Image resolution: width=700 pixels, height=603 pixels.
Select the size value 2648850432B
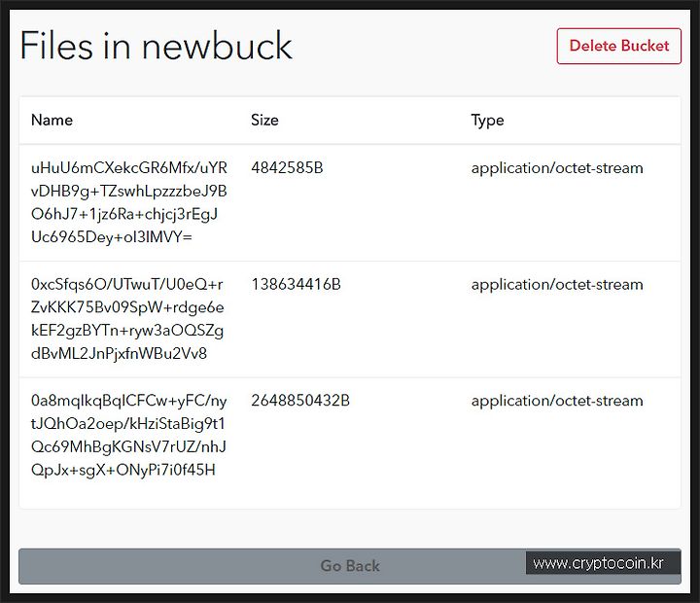pos(300,401)
